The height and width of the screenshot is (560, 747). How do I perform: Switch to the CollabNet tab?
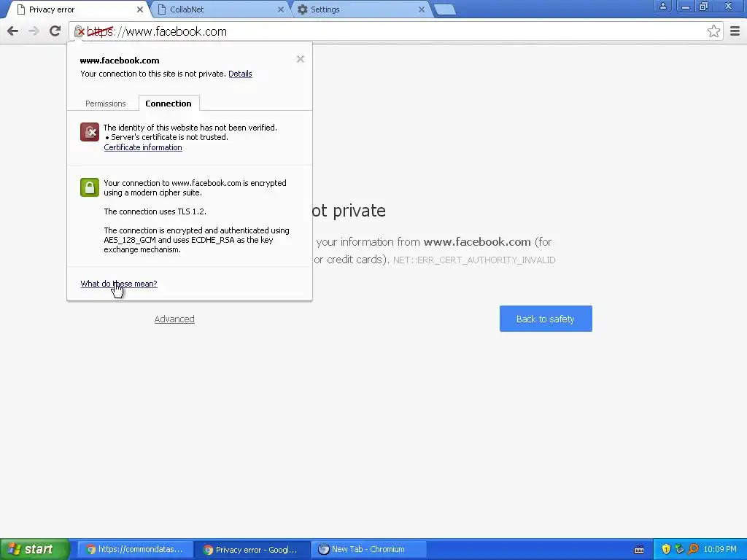point(219,9)
